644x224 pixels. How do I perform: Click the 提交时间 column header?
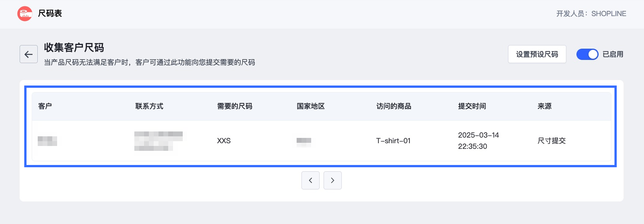click(472, 106)
